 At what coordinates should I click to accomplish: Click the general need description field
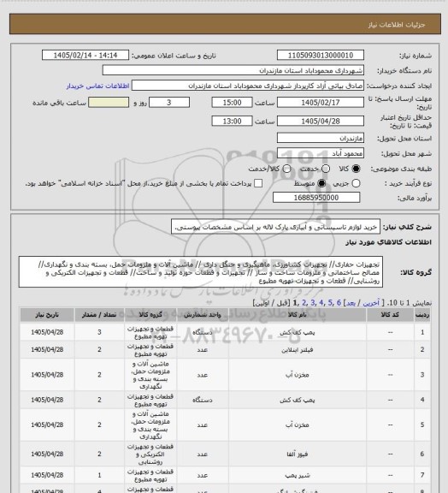[x=275, y=227]
